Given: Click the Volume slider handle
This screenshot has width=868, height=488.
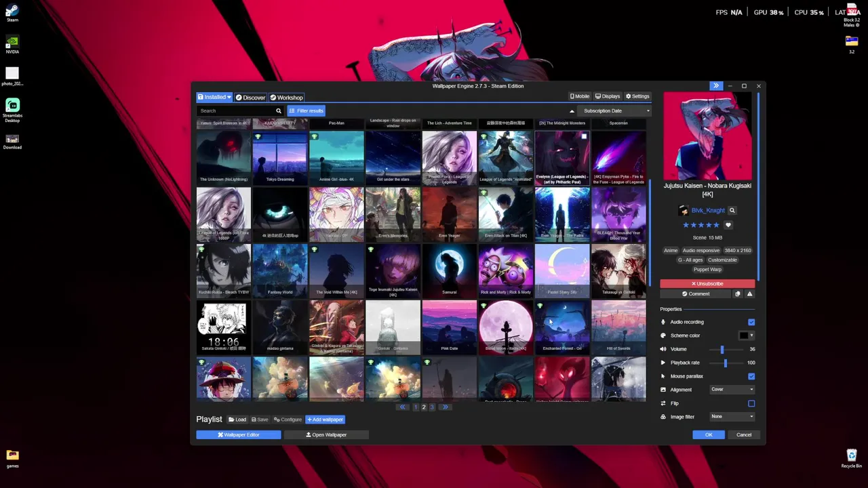Looking at the screenshot, I should click(722, 349).
